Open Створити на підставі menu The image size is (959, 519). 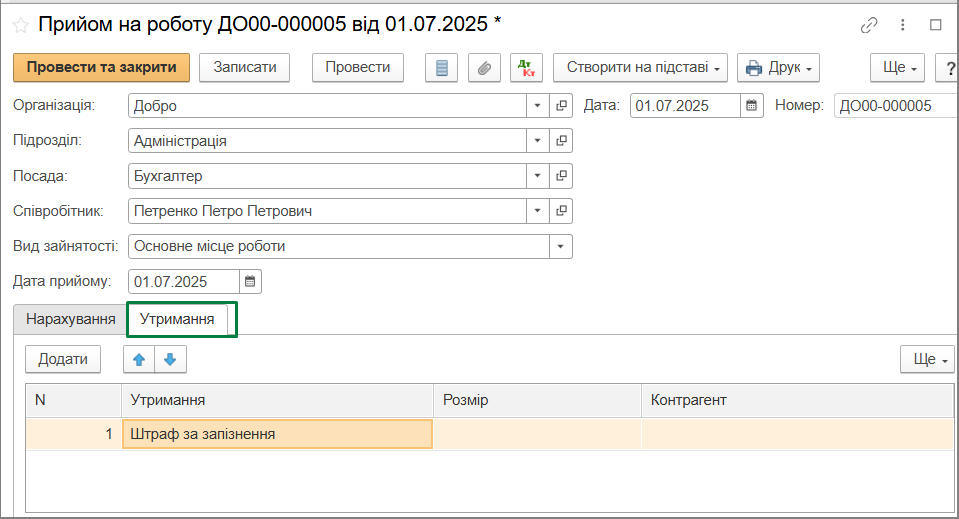click(640, 67)
